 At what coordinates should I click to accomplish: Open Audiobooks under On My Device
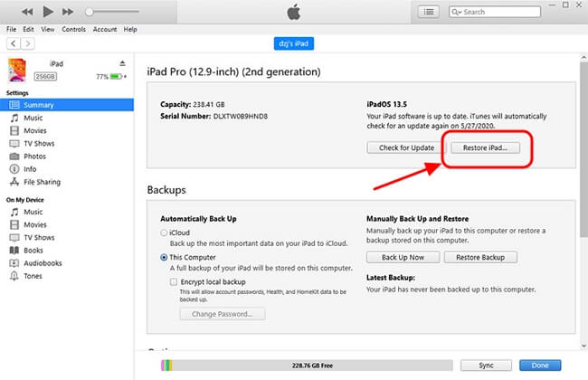coord(43,263)
